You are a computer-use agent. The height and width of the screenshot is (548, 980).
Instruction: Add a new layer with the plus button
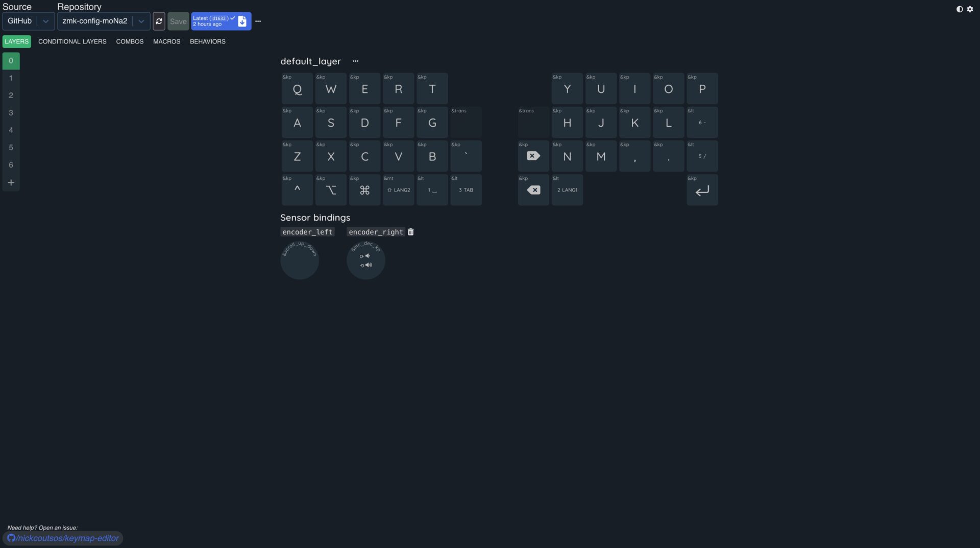coord(11,182)
